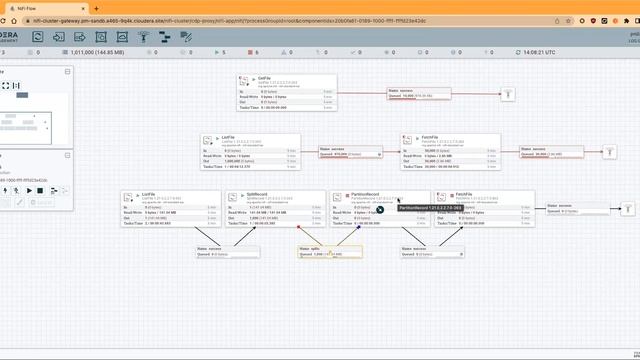Click the refresh icon beside 14:08:21 UTC
Image resolution: width=640 pixels, height=360 pixels.
518,52
